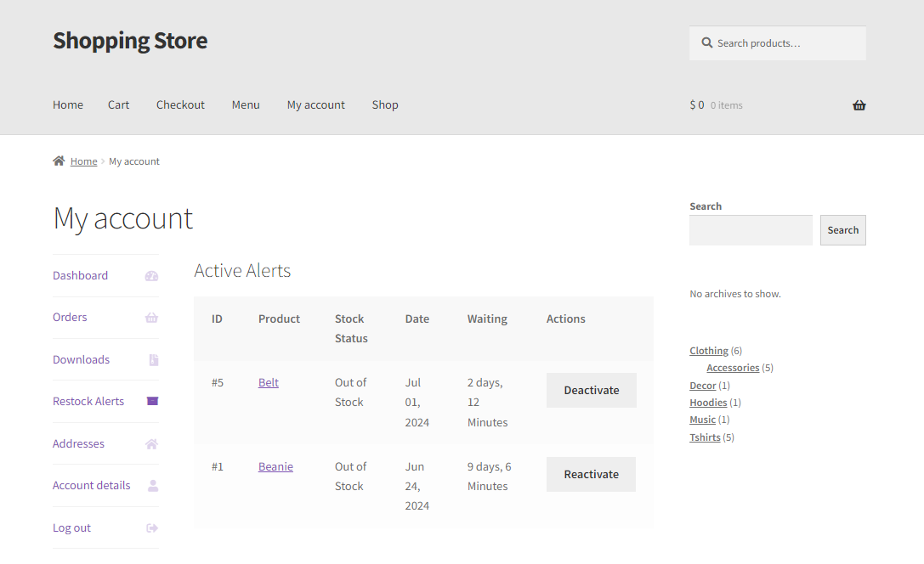Click the 'Waiting' column header
Screen dimensions: 924x564
click(487, 319)
